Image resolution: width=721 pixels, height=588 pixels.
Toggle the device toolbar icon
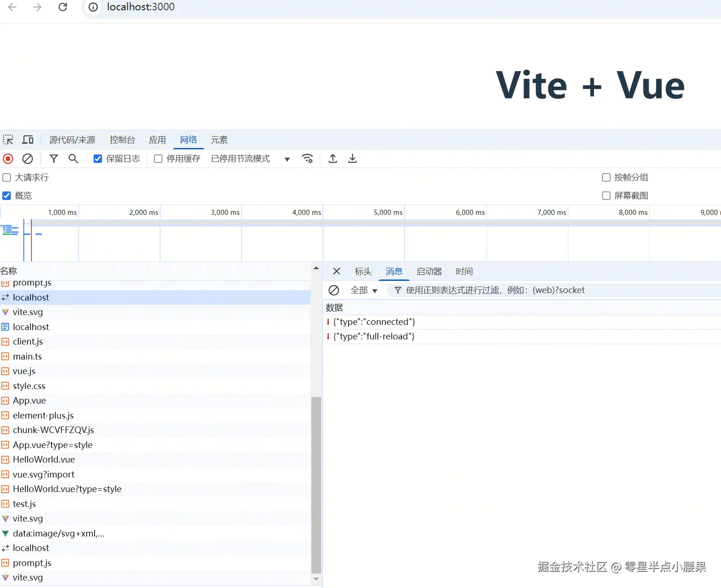tap(28, 140)
